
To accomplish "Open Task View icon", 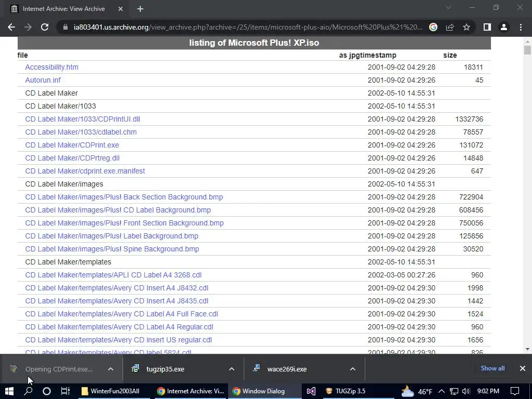I will click(x=65, y=391).
